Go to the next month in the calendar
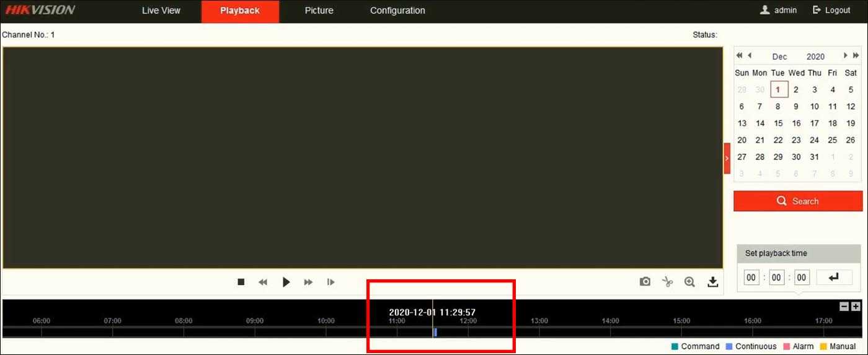868x355 pixels. (846, 56)
